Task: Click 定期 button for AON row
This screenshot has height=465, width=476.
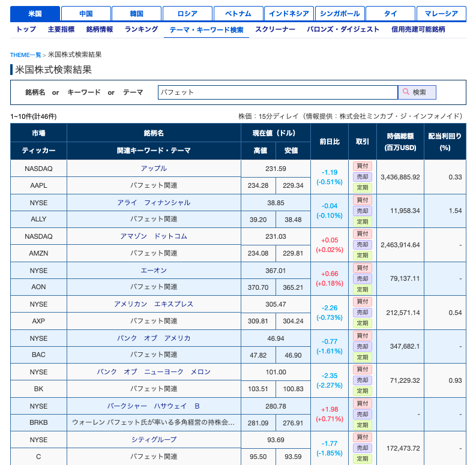Action: click(x=363, y=289)
